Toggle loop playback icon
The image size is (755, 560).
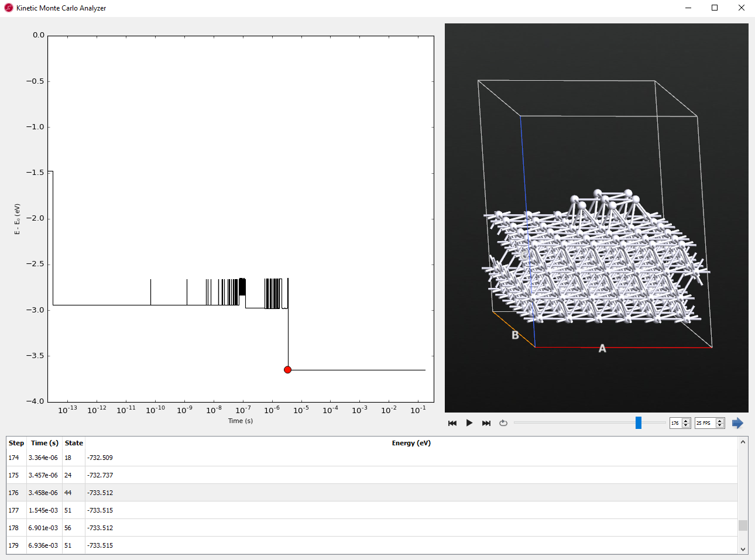click(503, 423)
